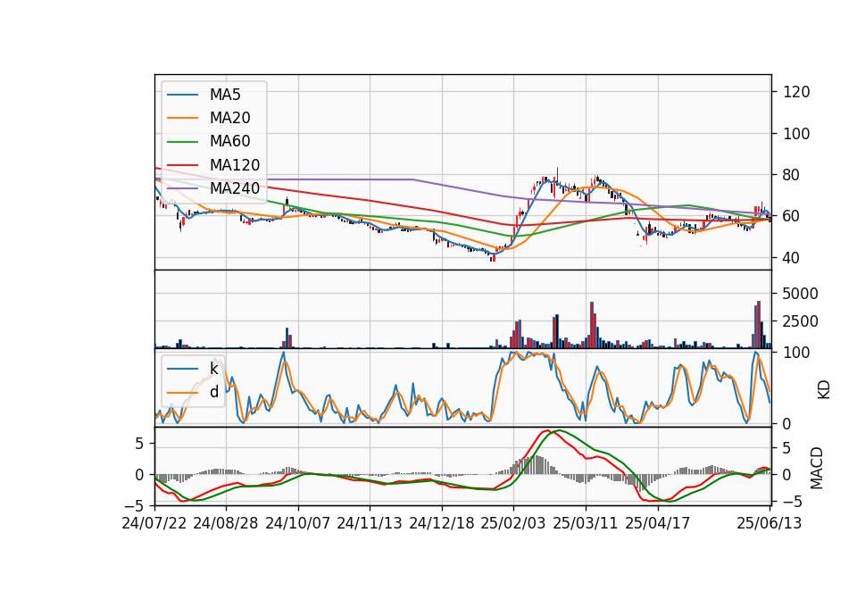Click the 40 price axis tick label

point(792,257)
